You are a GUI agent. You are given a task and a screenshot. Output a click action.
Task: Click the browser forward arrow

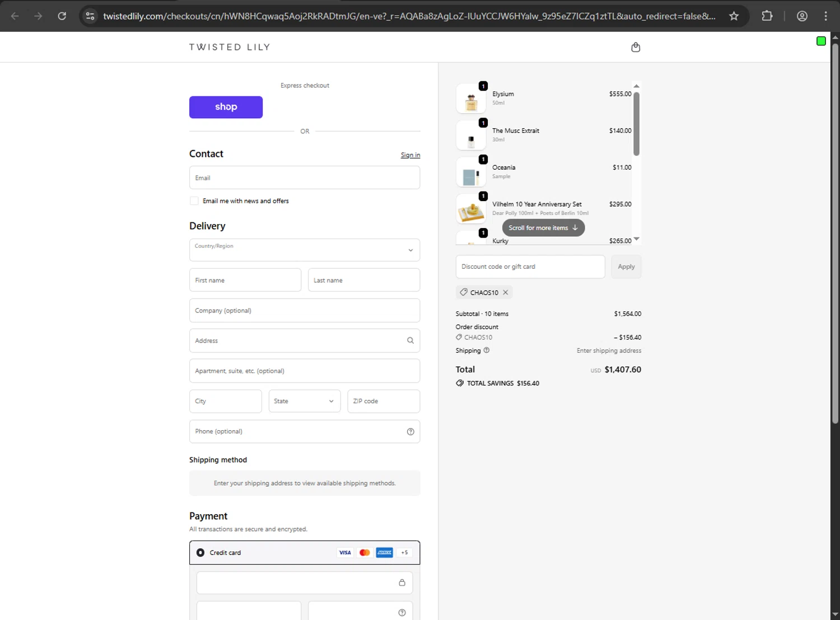(38, 16)
